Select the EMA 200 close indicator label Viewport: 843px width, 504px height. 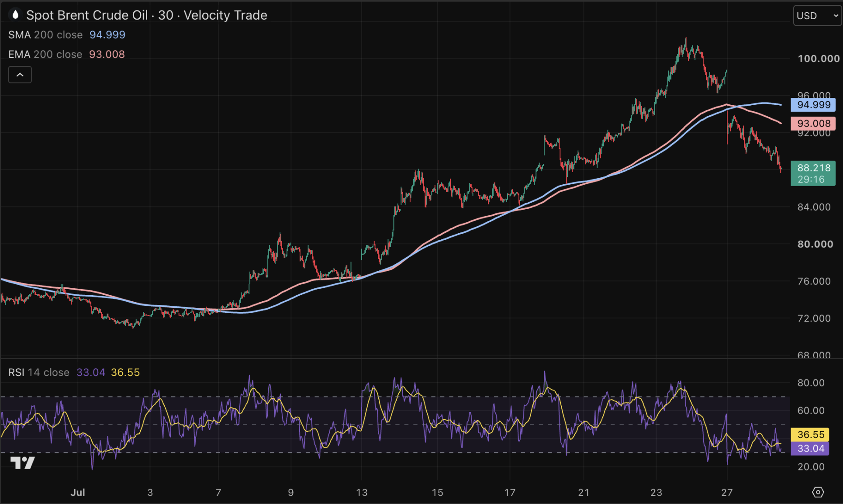[x=45, y=54]
